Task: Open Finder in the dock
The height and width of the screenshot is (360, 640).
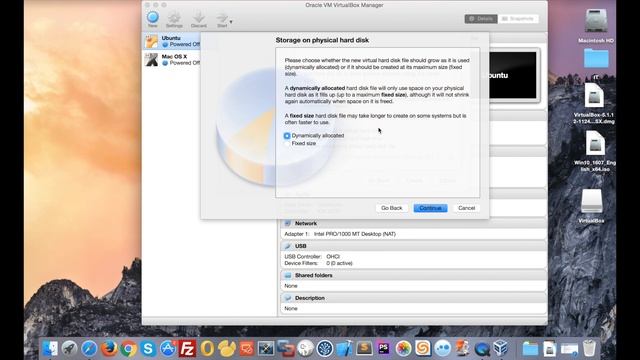Action: point(50,348)
